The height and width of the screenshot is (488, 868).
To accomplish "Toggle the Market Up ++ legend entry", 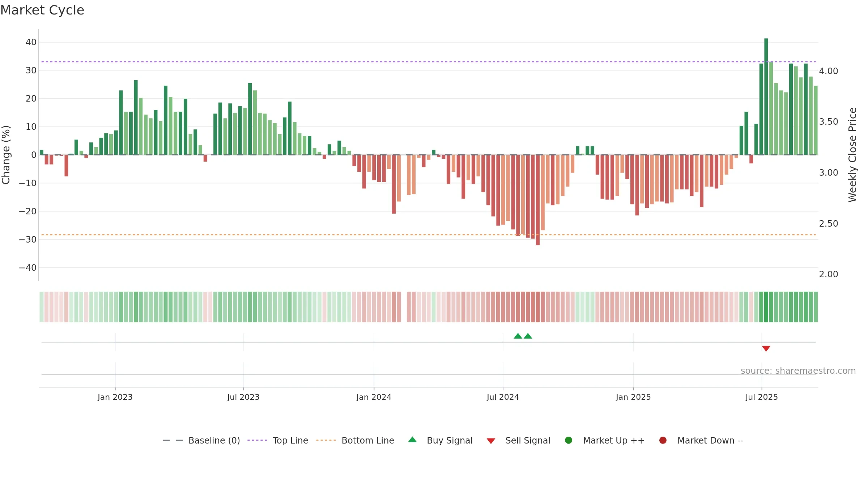I will [604, 440].
